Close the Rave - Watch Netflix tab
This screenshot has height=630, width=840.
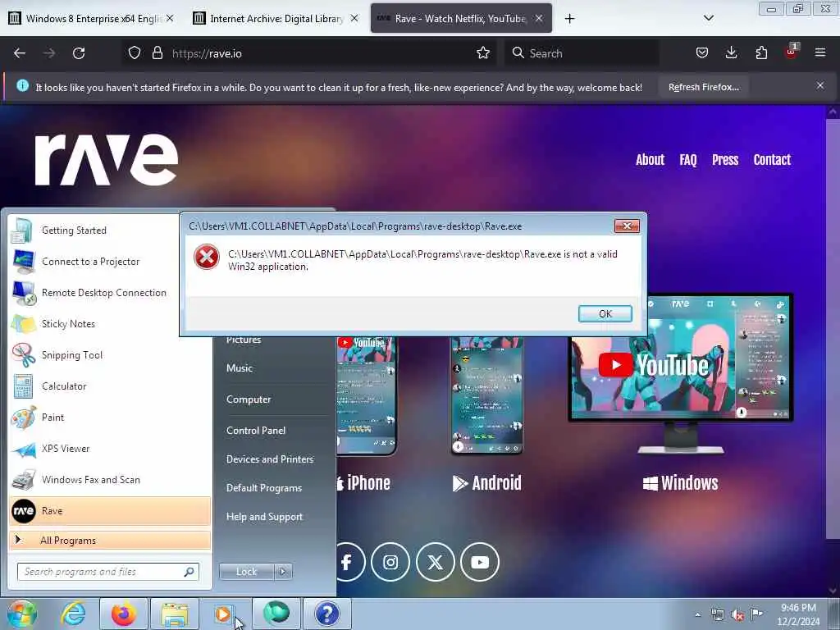(x=539, y=19)
